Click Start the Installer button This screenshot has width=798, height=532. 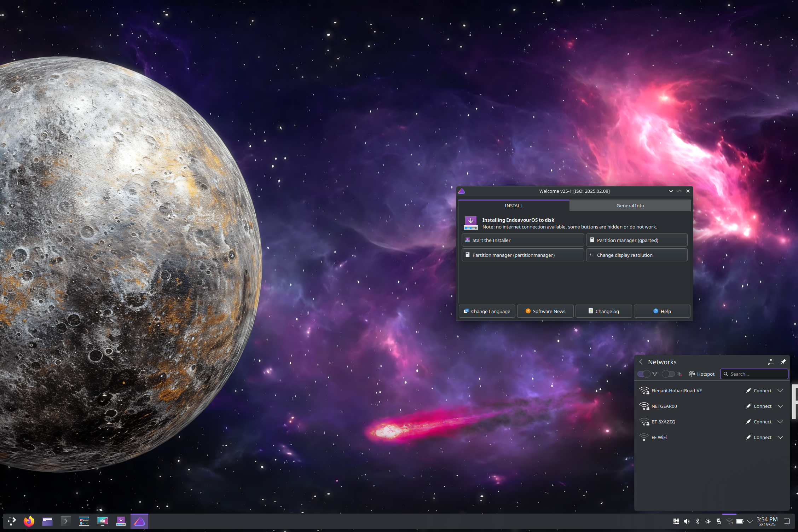click(522, 240)
